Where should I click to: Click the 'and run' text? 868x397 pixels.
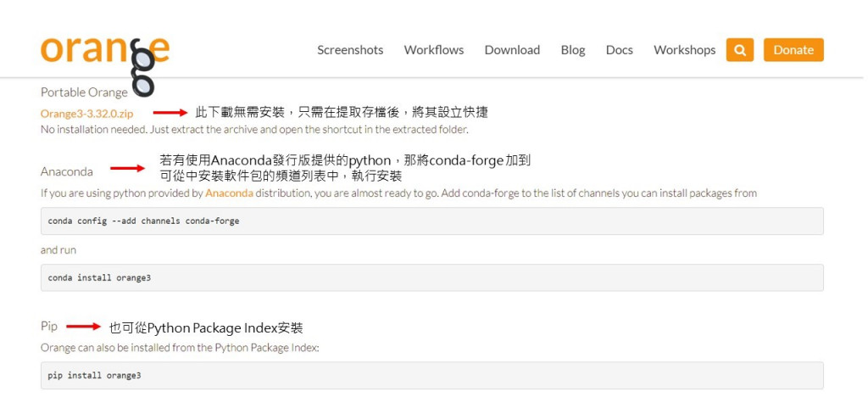[x=58, y=250]
